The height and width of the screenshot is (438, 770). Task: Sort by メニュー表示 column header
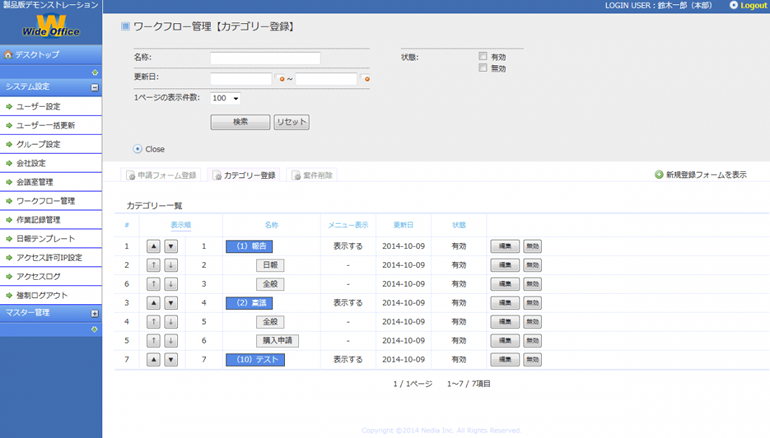[x=348, y=225]
